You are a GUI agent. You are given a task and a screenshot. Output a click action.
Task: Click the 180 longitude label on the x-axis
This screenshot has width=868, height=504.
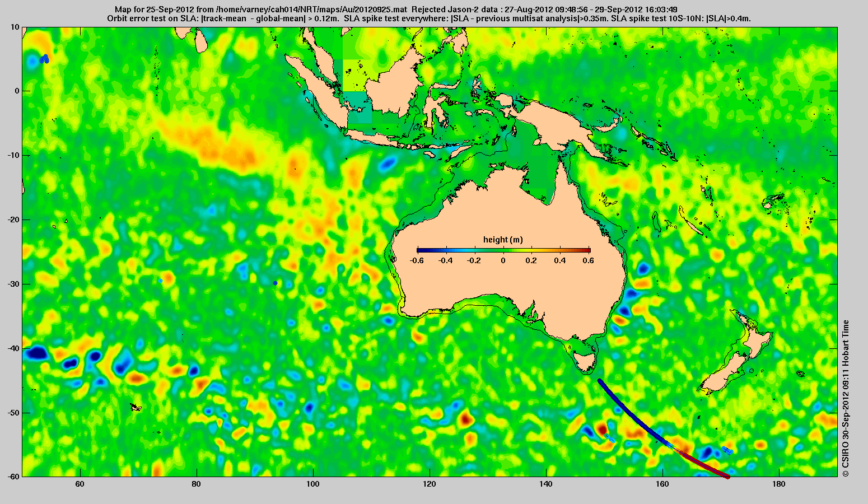tap(779, 484)
